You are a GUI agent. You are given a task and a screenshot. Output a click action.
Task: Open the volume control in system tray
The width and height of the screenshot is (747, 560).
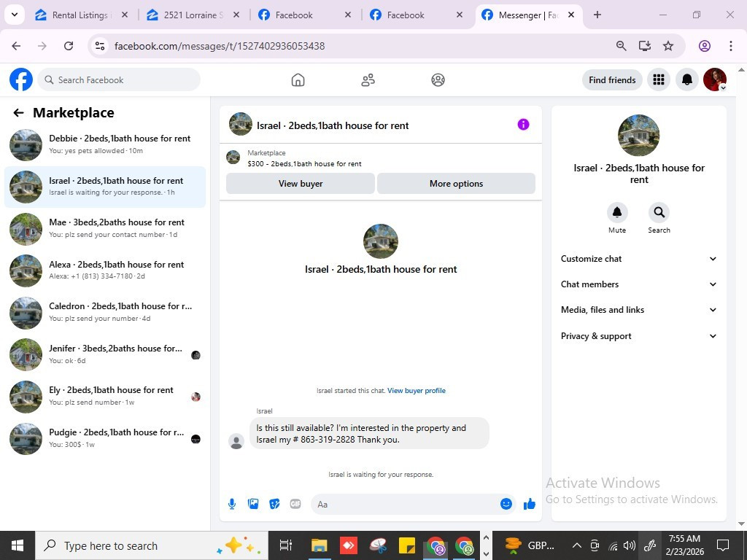tap(630, 545)
